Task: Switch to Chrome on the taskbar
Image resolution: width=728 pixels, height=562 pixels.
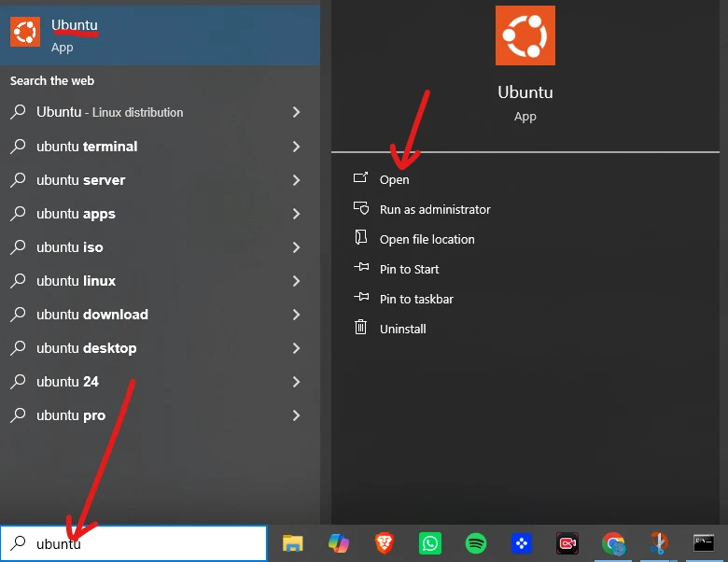Action: 613,543
